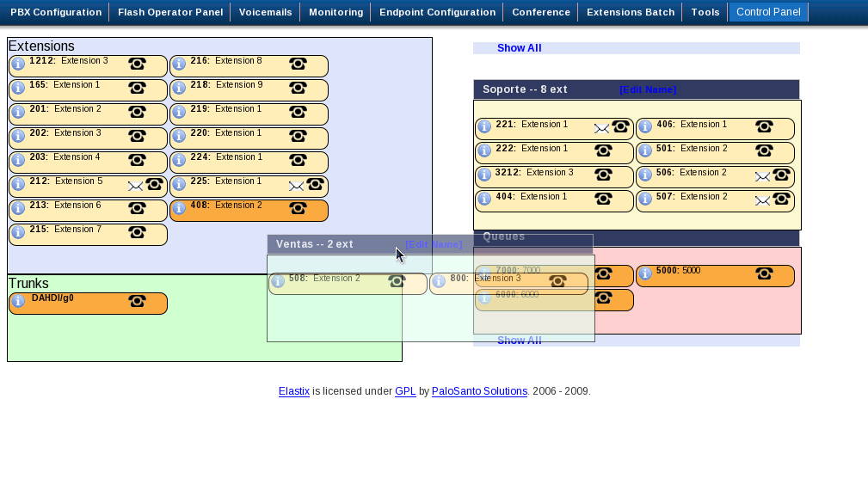Click voicemail envelope for extension 507

762,200
